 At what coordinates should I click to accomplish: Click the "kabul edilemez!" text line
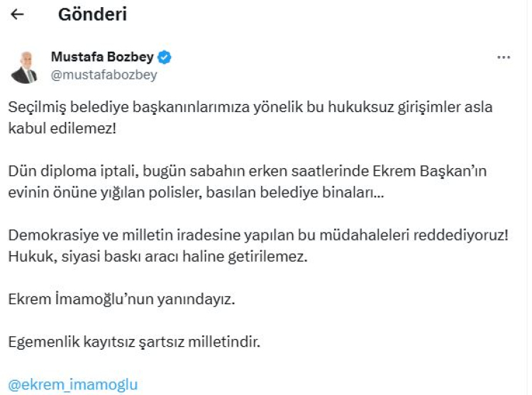tap(57, 128)
